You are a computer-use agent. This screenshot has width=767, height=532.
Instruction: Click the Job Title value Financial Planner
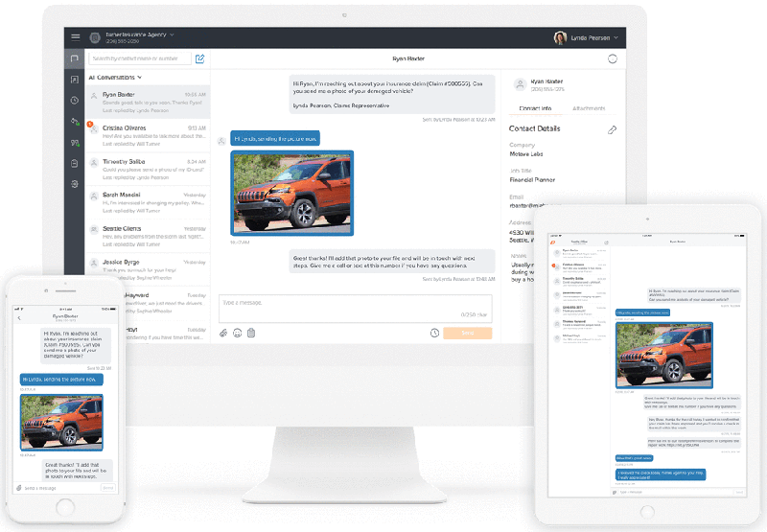point(532,180)
